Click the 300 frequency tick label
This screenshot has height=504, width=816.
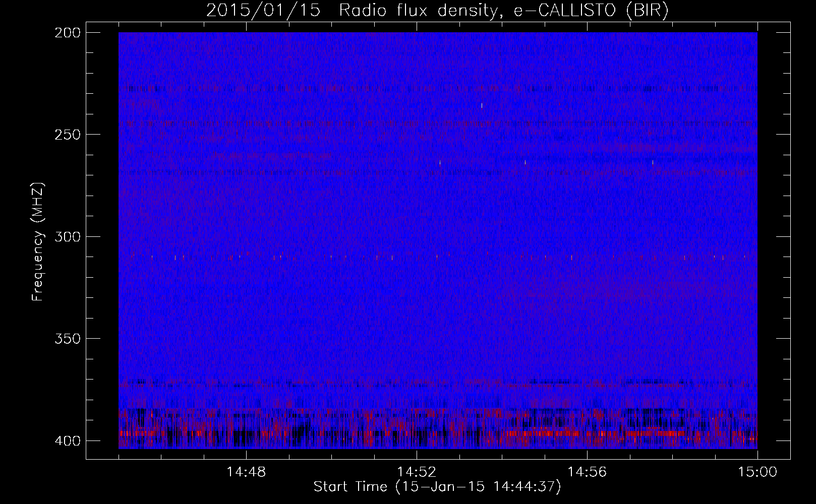(x=67, y=237)
